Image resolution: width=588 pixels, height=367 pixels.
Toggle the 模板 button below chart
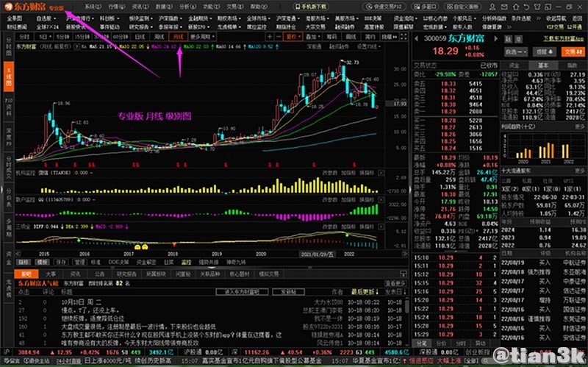pyautogui.click(x=42, y=263)
